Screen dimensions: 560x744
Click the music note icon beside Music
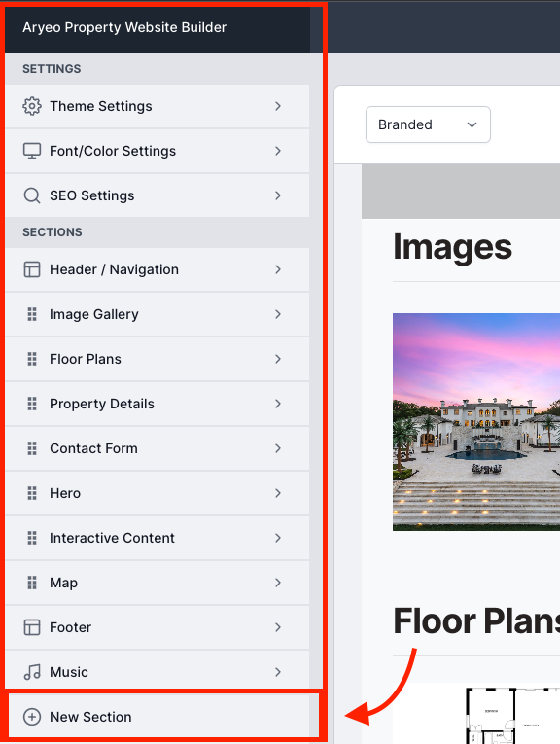click(32, 672)
